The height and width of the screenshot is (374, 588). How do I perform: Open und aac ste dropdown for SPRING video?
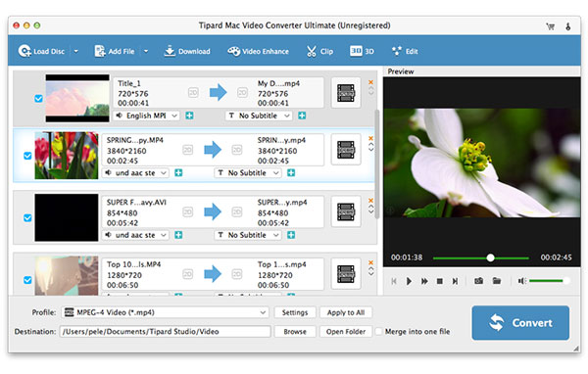(x=135, y=173)
